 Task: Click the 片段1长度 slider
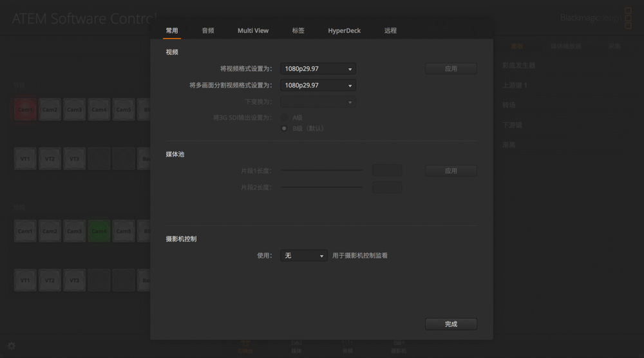tap(322, 171)
